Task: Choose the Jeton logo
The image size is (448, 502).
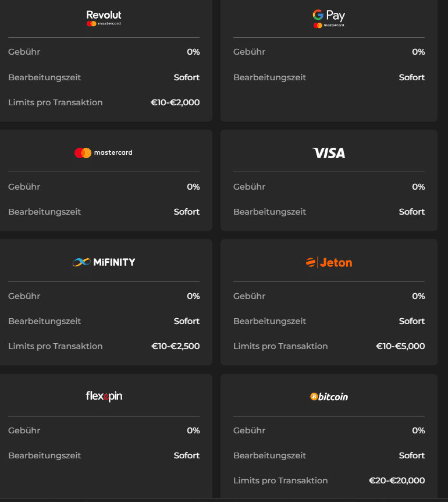Action: [329, 262]
